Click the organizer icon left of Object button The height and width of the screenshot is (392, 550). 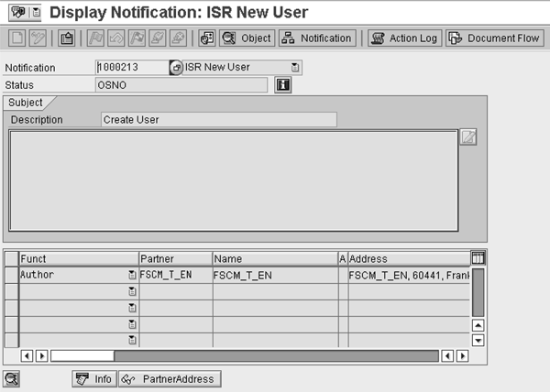click(207, 38)
